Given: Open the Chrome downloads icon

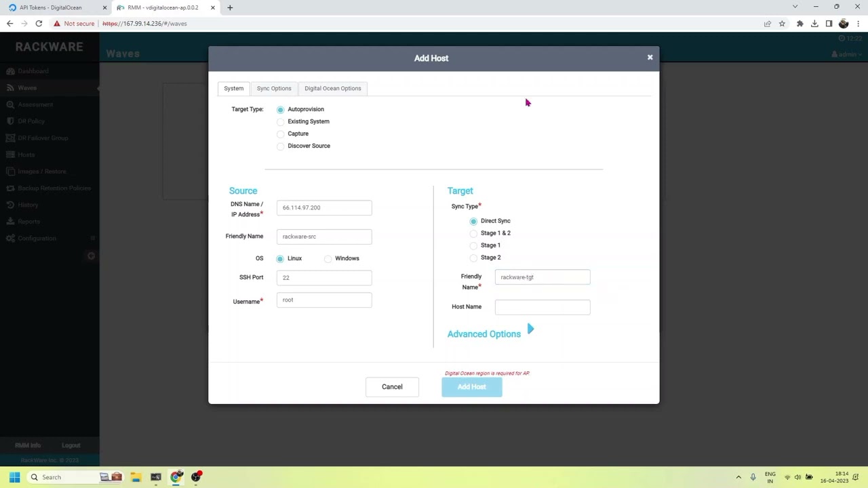Looking at the screenshot, I should coord(814,24).
